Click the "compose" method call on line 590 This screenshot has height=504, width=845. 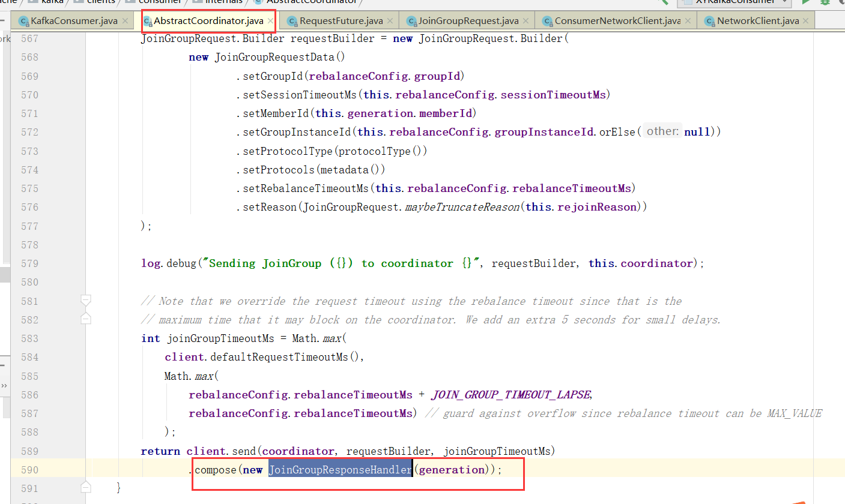216,470
